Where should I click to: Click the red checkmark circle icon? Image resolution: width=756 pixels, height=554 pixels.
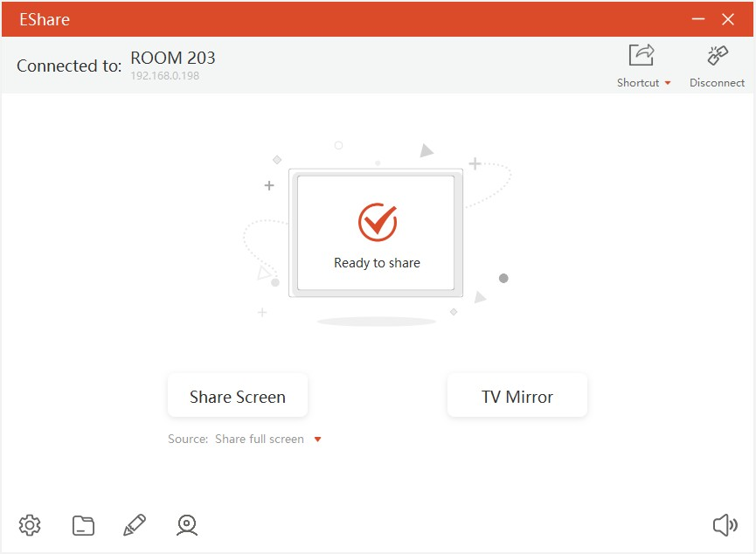pos(377,222)
